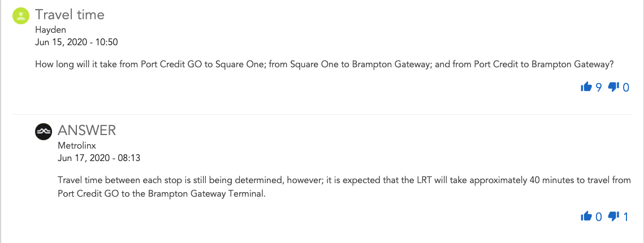Image resolution: width=644 pixels, height=243 pixels.
Task: Upvote Hayden's Travel time question
Action: tap(586, 87)
